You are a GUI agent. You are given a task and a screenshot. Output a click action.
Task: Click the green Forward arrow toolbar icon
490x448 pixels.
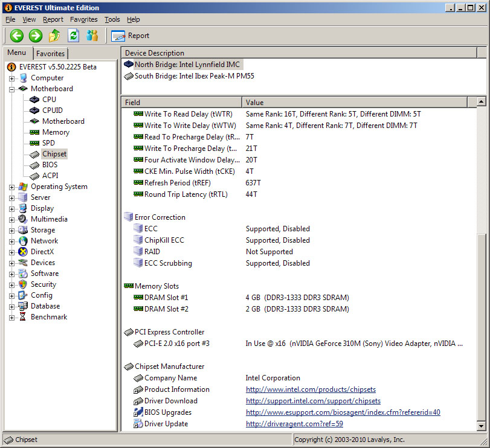pyautogui.click(x=36, y=36)
